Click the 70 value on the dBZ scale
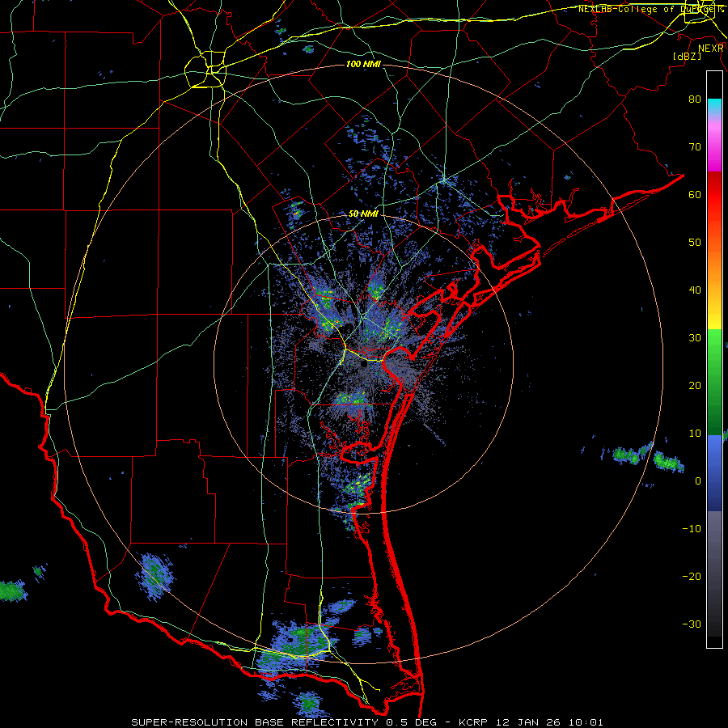728x728 pixels. coord(695,146)
